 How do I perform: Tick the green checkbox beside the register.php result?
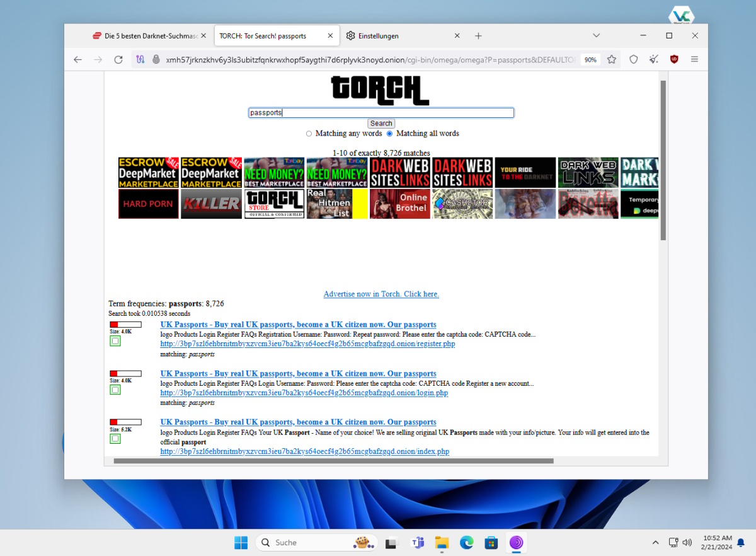pyautogui.click(x=115, y=341)
